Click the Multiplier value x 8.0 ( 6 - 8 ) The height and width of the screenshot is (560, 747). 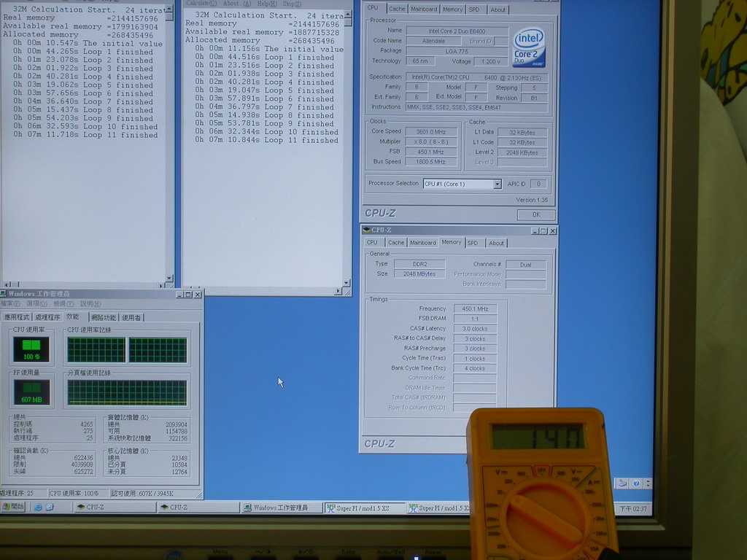431,141
